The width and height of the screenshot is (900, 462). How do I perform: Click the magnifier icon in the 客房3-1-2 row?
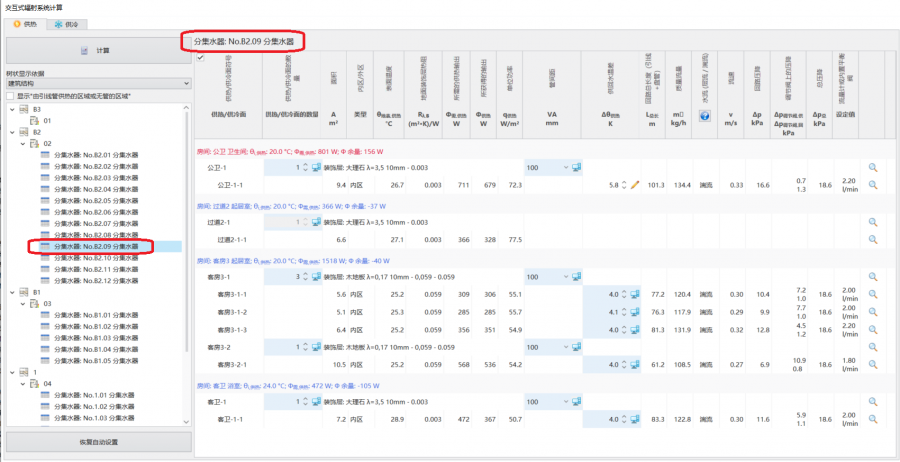coord(872,312)
